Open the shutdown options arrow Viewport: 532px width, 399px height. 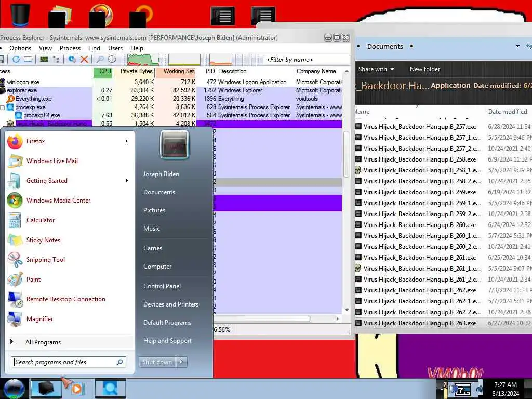(181, 362)
